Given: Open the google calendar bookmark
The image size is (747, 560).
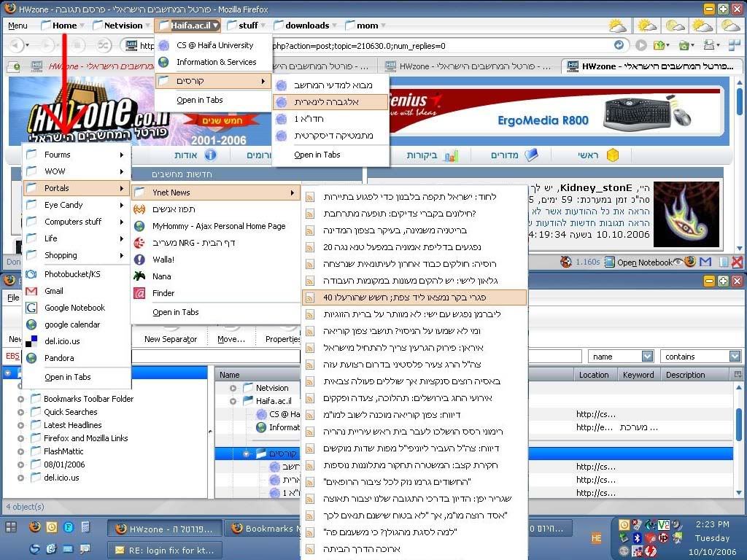Looking at the screenshot, I should [76, 324].
